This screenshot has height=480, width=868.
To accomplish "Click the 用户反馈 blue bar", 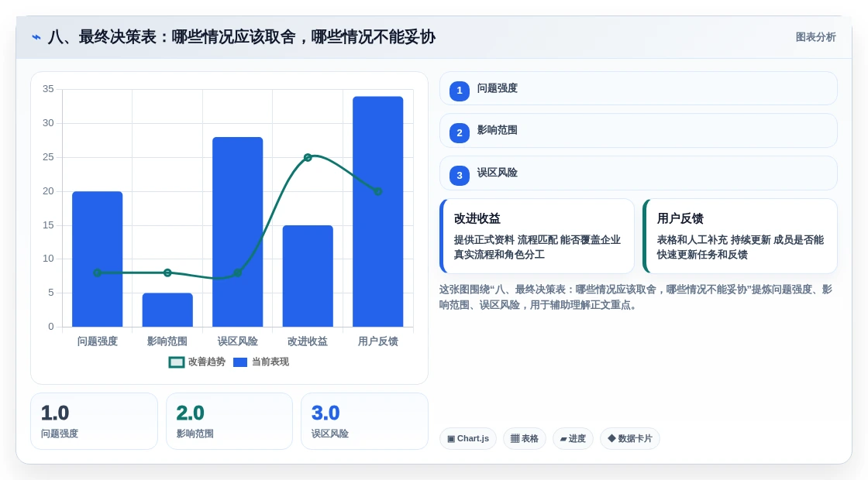I will (378, 211).
